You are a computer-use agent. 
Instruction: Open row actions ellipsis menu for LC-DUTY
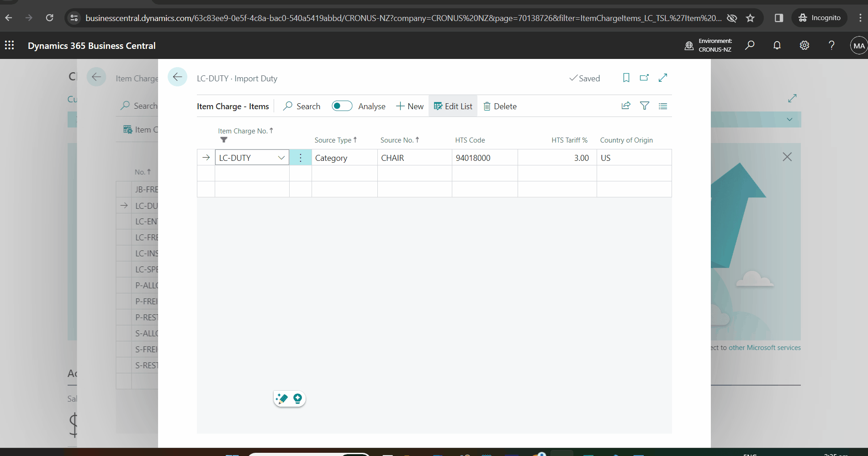(x=300, y=157)
